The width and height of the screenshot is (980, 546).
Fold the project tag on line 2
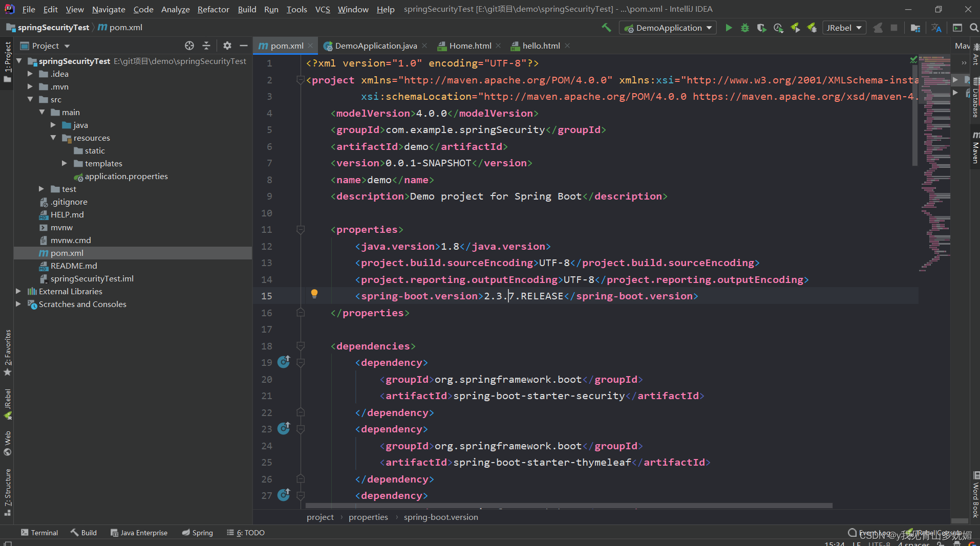[x=301, y=80]
